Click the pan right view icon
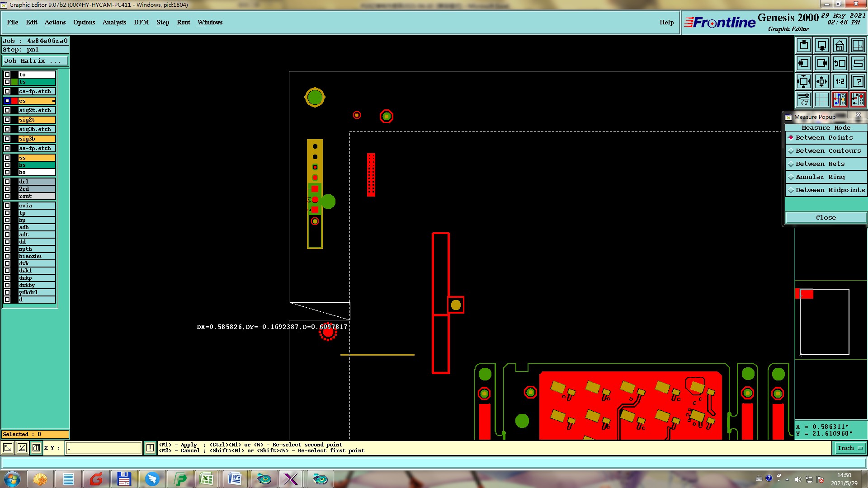Viewport: 868px width, 488px height. tap(822, 63)
